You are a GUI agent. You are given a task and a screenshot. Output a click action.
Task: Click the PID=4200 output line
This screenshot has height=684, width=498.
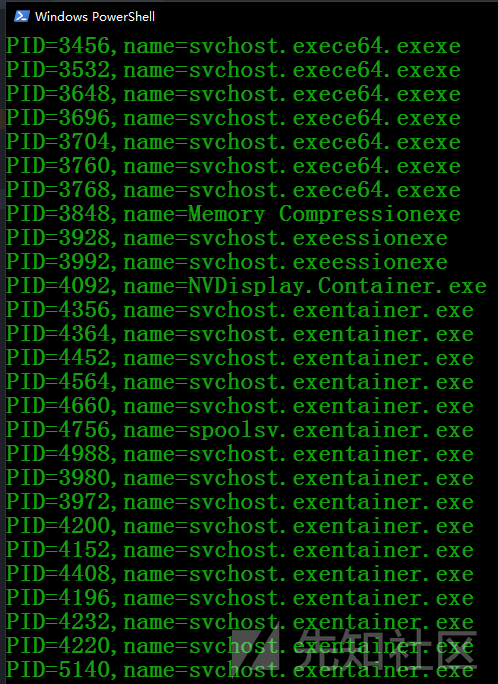coord(240,526)
